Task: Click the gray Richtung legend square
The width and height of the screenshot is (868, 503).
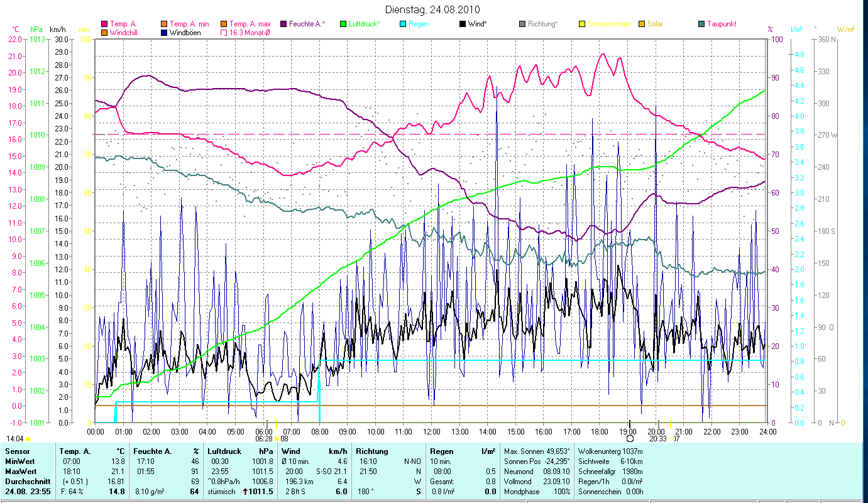Action: click(522, 24)
